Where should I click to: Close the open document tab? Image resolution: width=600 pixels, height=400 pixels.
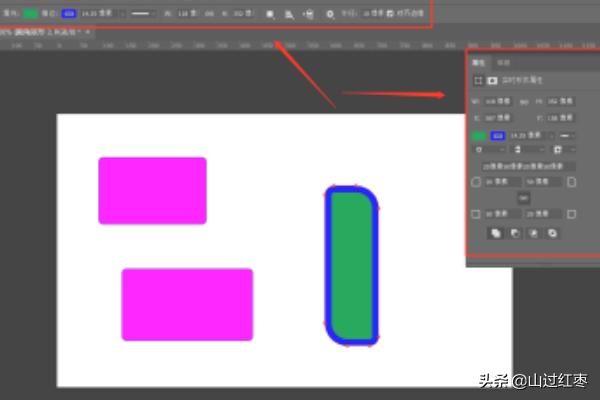(x=87, y=33)
